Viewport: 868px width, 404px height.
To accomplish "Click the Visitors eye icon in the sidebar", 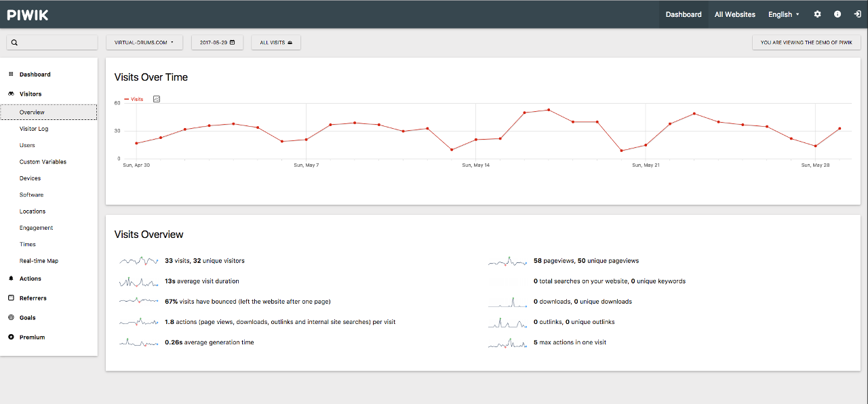I will coord(11,94).
